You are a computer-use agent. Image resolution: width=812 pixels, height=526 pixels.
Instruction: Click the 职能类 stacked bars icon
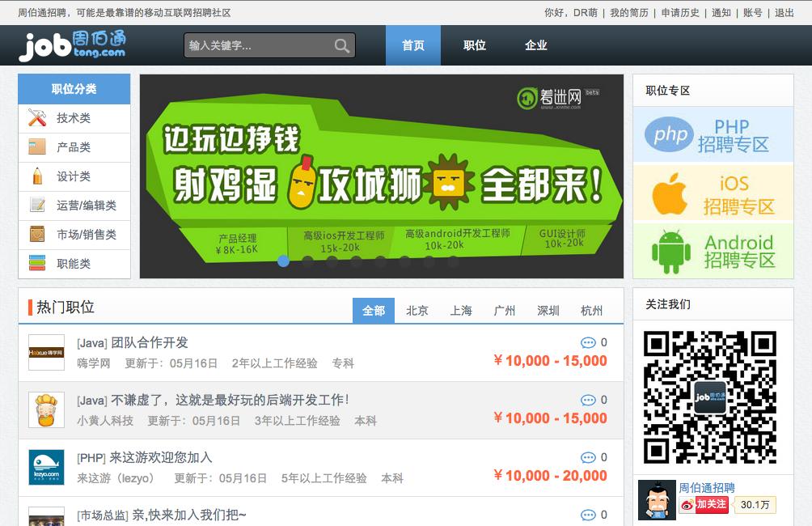[x=37, y=263]
